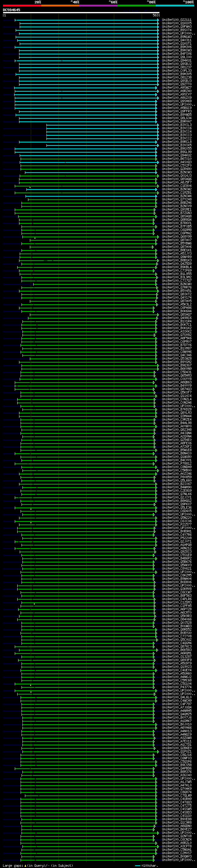Select hit label UniRef100_C2M0S7
Viewport: 197px width, 868px height.
177,853
